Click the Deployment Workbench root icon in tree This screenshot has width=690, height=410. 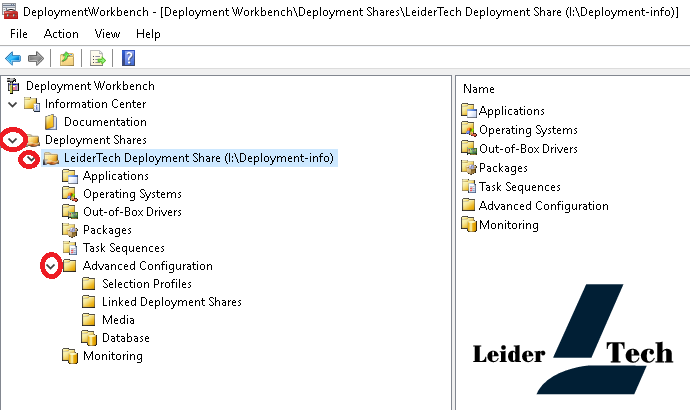13,86
